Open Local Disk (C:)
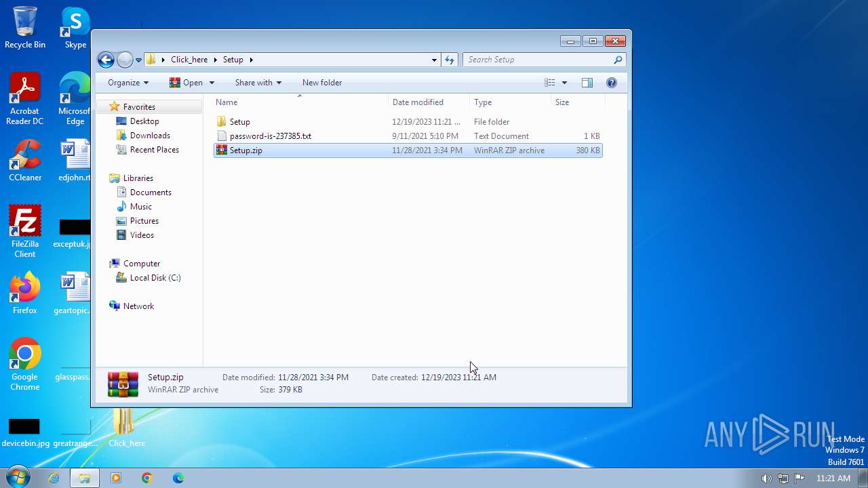This screenshot has width=868, height=488. point(155,278)
